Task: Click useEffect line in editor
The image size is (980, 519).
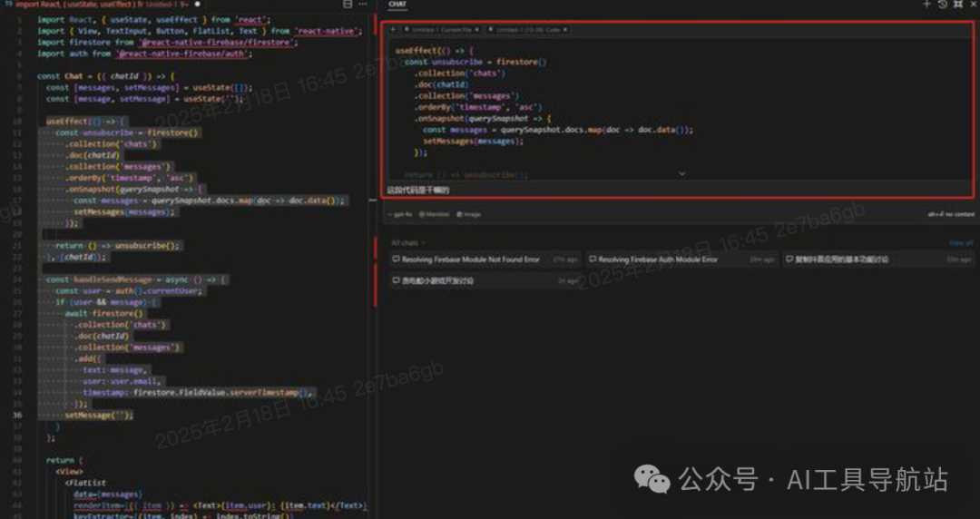Action: [x=86, y=122]
